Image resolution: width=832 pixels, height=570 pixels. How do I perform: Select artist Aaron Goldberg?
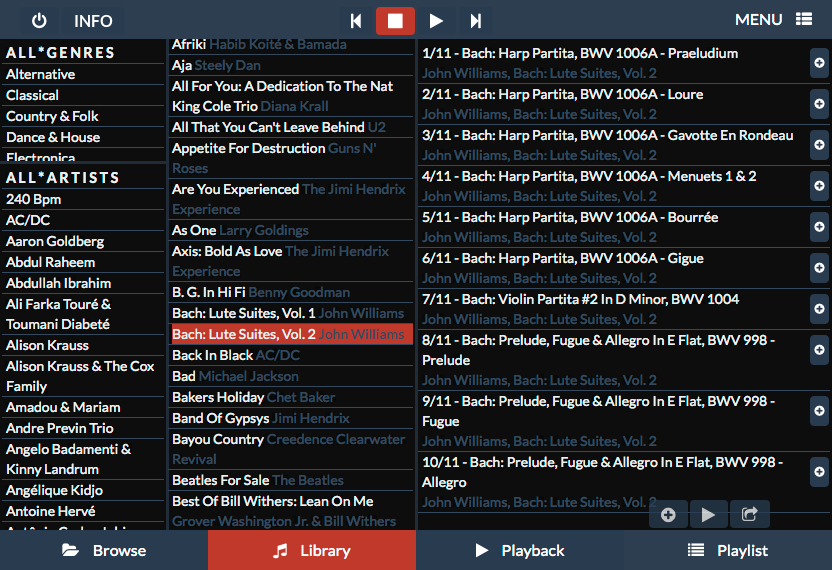pos(83,241)
